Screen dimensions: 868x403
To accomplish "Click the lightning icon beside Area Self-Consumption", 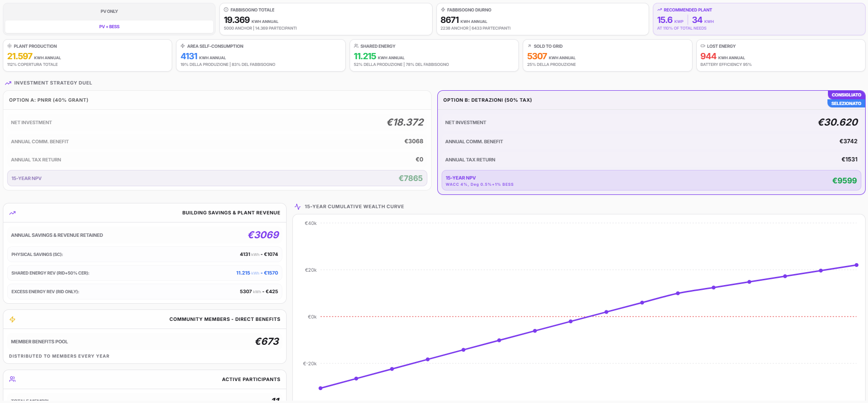I will [x=183, y=46].
